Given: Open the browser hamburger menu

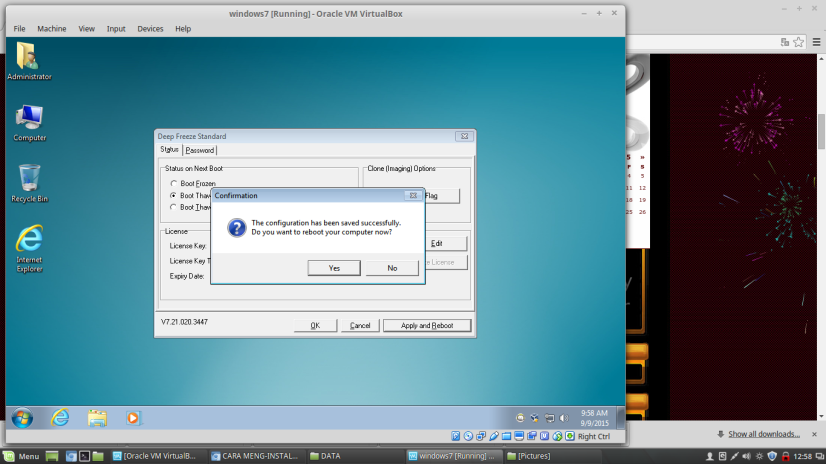Looking at the screenshot, I should coord(817,42).
